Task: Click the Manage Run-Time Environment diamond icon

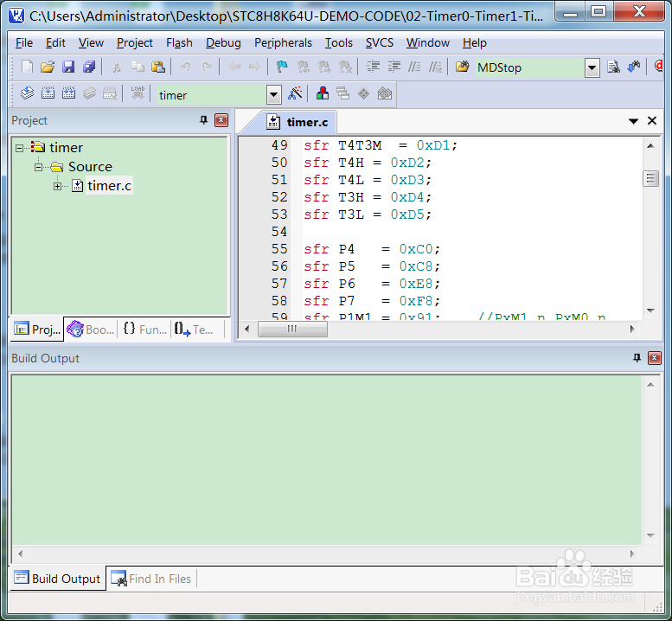Action: point(363,93)
